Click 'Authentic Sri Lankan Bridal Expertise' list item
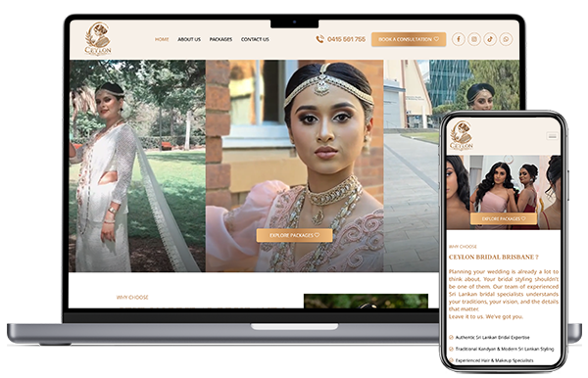588x378 pixels. pyautogui.click(x=492, y=338)
